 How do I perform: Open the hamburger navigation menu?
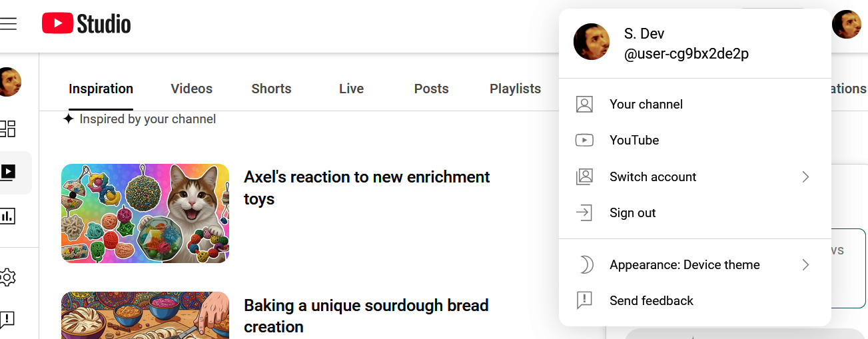[9, 24]
